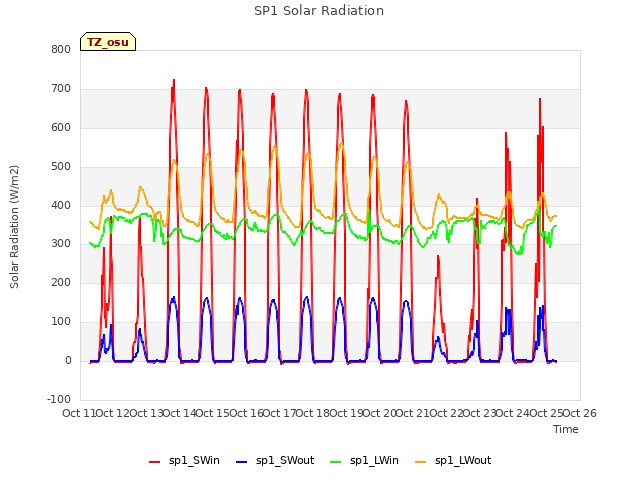
Task: Click the Oct 14 x-axis tick label
Action: pyautogui.click(x=180, y=413)
